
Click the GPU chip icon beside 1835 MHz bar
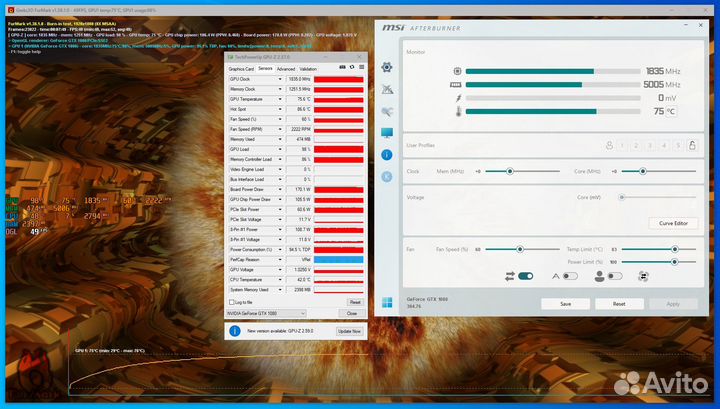(457, 71)
